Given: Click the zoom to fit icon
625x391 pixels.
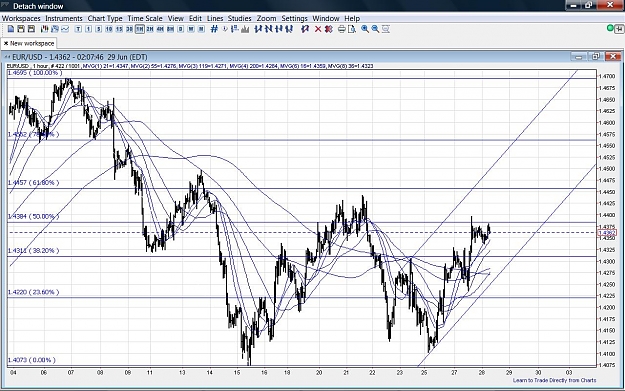Looking at the screenshot, I should pos(385,29).
